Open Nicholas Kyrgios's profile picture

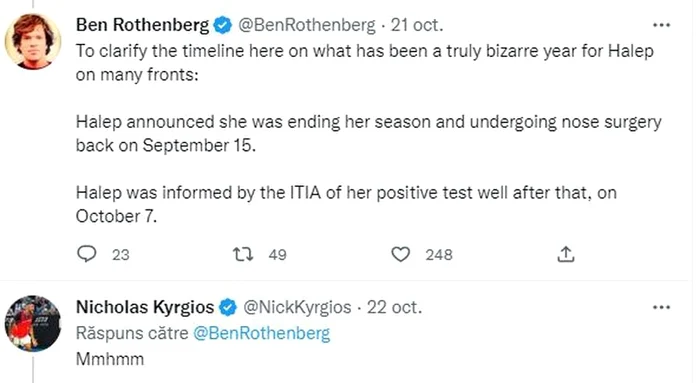(x=33, y=324)
